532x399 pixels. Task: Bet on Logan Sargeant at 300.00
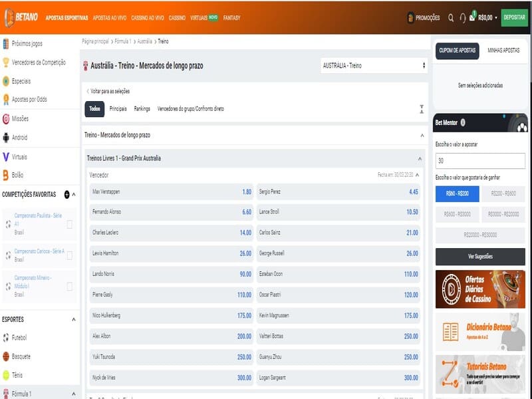(x=338, y=378)
